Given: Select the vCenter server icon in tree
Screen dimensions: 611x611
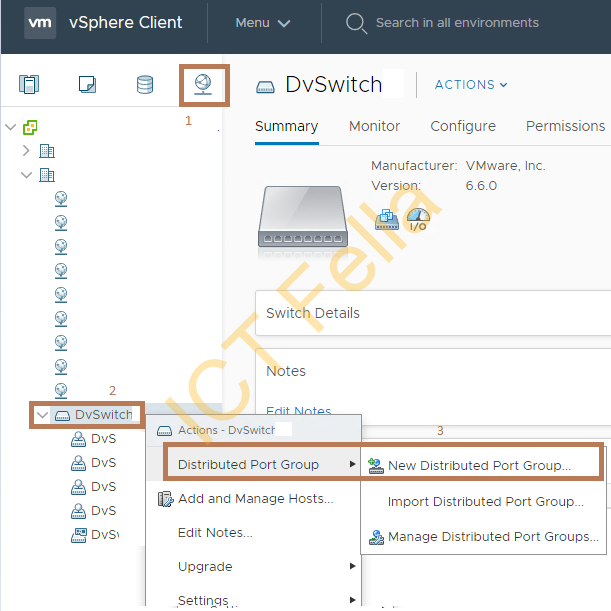Looking at the screenshot, I should (30, 127).
